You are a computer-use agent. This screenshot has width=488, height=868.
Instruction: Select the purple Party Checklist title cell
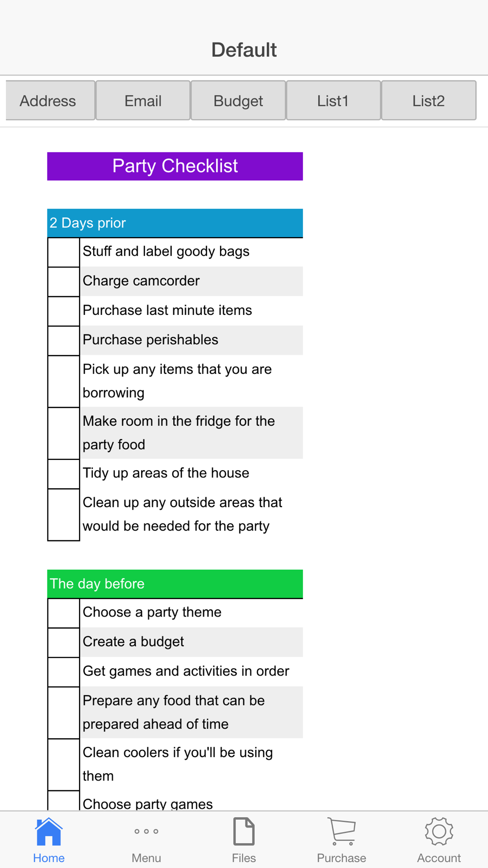[x=175, y=166]
